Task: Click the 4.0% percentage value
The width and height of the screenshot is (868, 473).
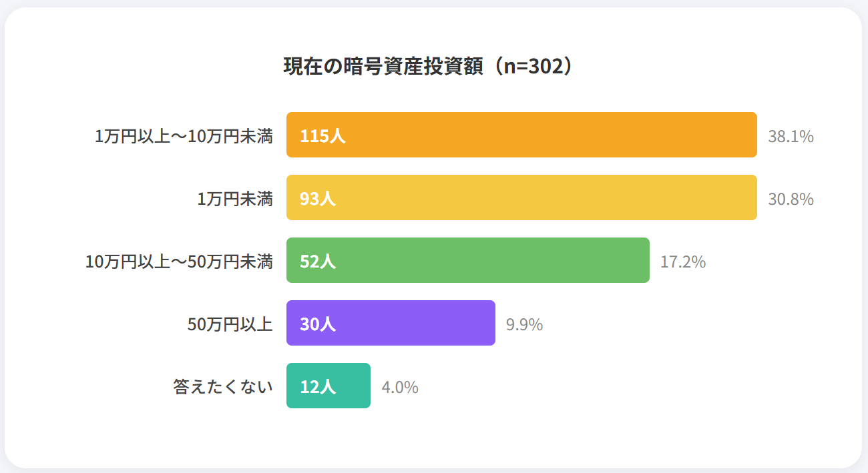Action: [x=399, y=387]
